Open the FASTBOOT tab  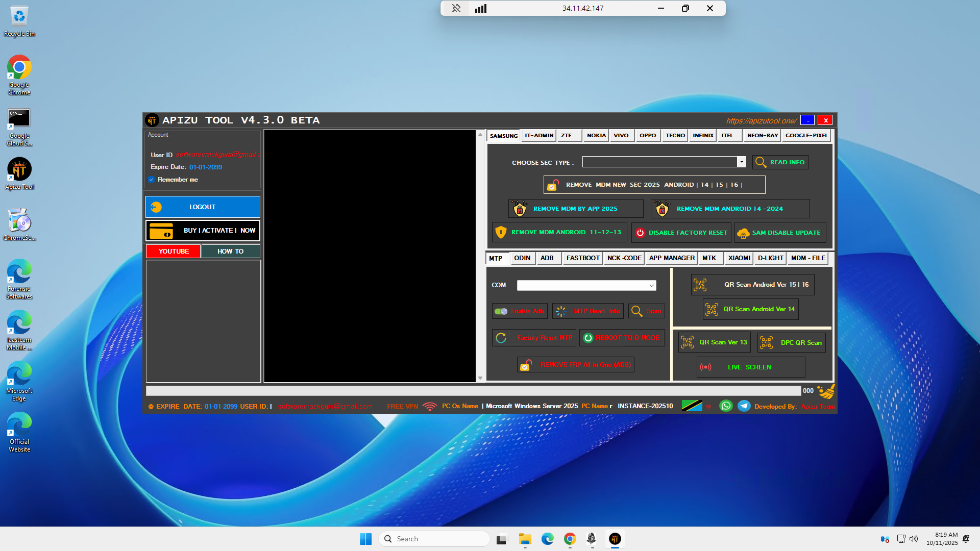click(582, 258)
